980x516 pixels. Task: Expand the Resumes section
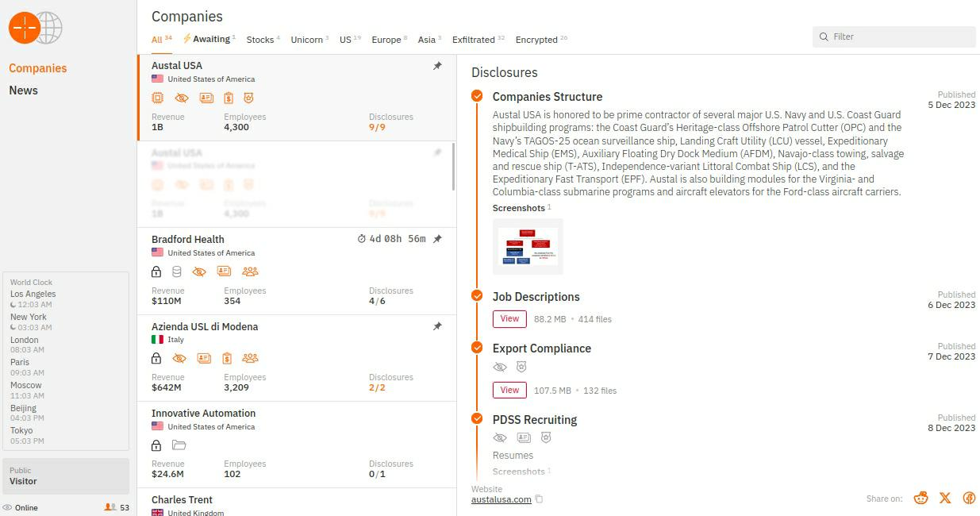point(513,455)
